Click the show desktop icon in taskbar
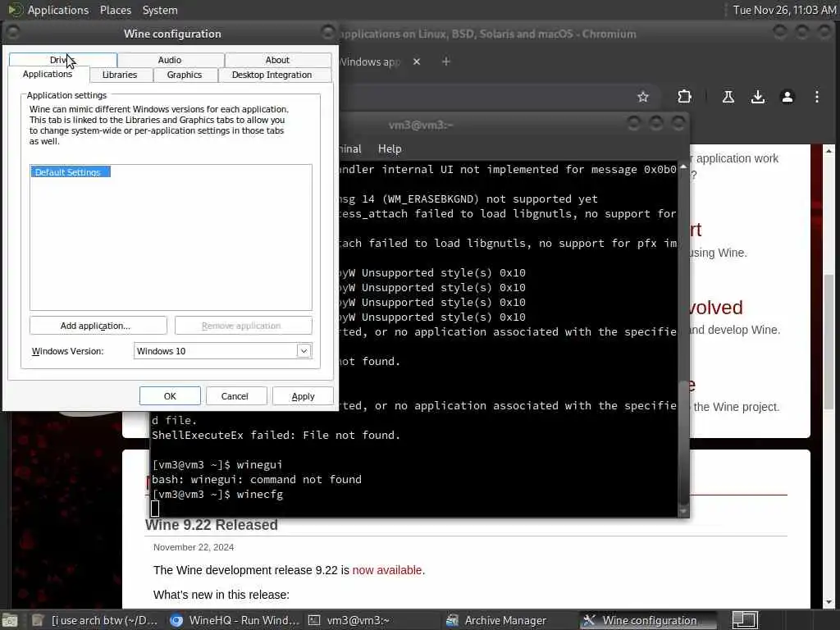 pos(10,621)
